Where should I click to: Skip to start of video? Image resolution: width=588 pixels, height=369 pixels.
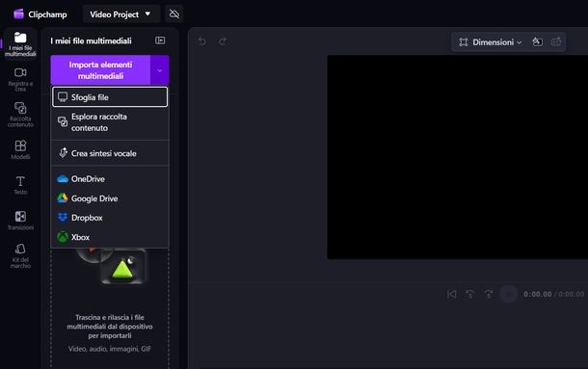(x=452, y=294)
